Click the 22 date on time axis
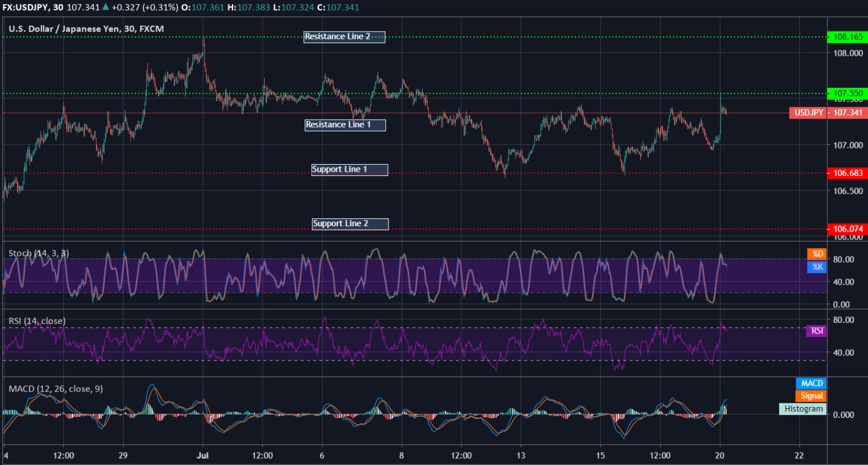Image resolution: width=868 pixels, height=465 pixels. [799, 455]
